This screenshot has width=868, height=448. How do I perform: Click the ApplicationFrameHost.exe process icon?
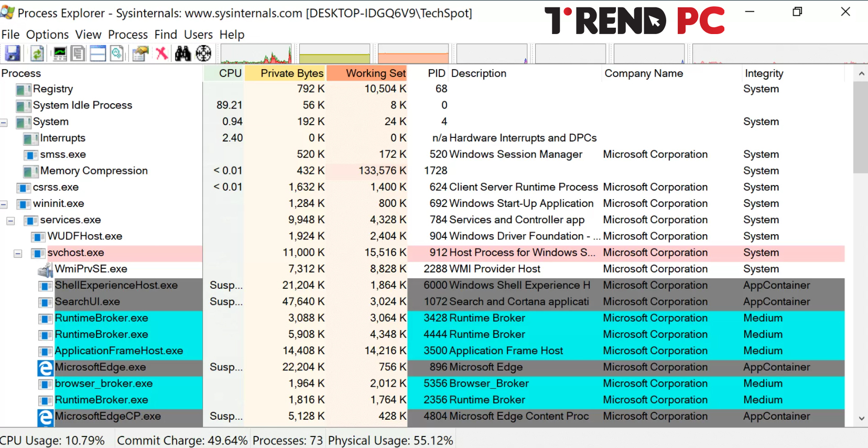tap(46, 352)
